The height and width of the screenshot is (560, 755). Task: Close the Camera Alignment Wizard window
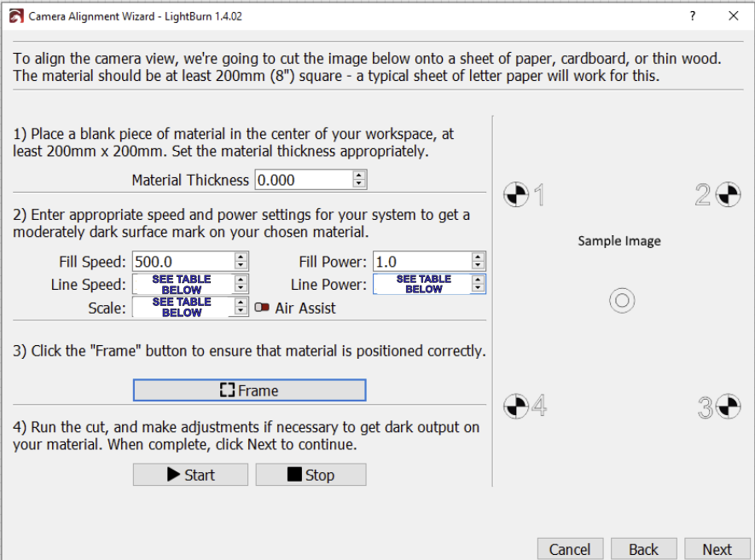(734, 16)
